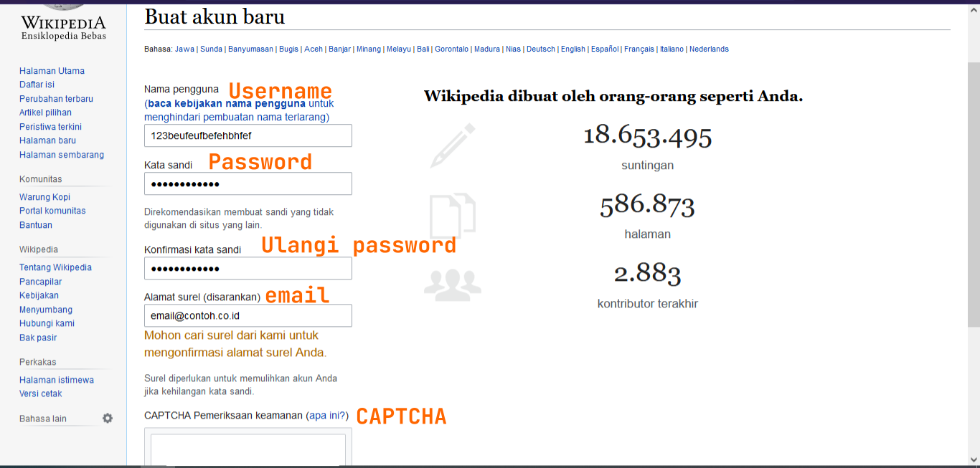Open Kebijakan link in sidebar

click(39, 295)
